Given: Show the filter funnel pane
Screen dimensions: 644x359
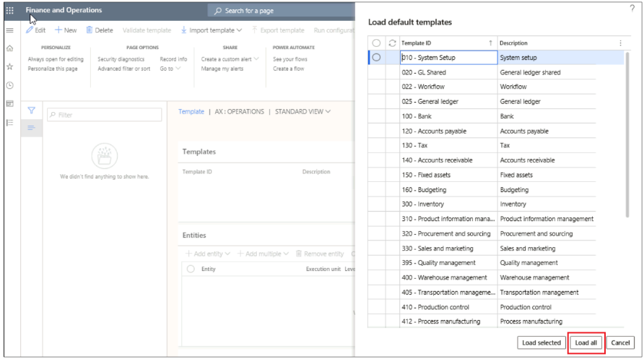Looking at the screenshot, I should (x=31, y=110).
